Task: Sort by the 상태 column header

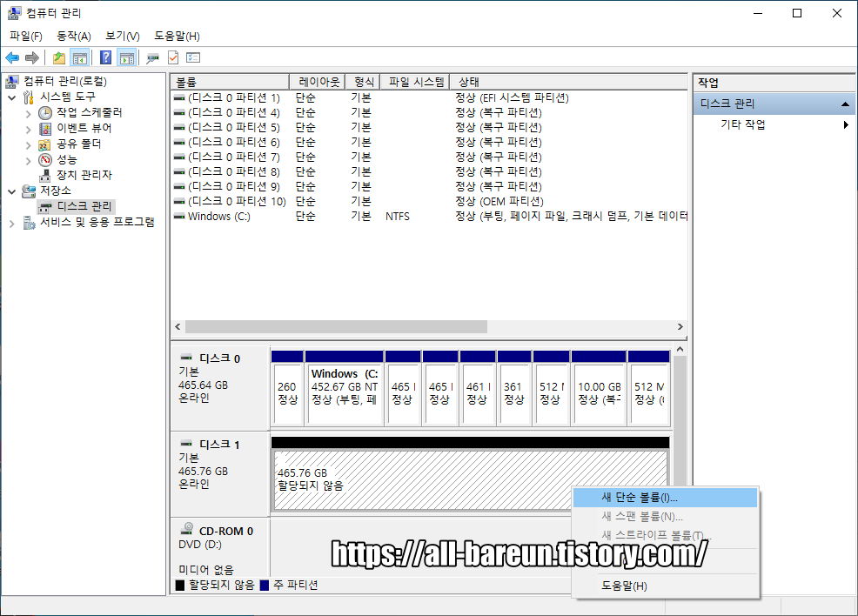Action: (568, 82)
